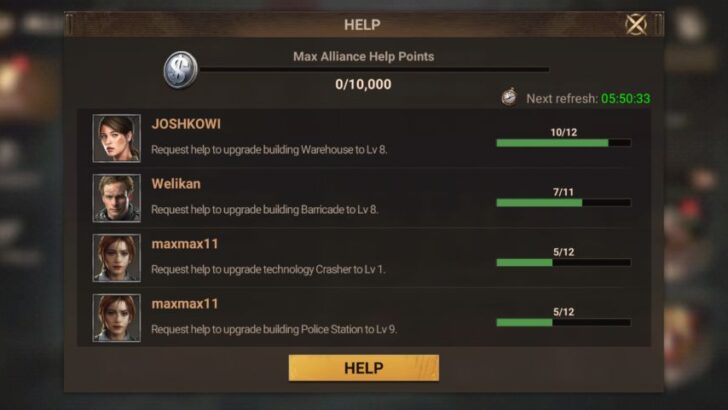
Task: Select the Barricade to Lv 8 request text
Action: 265,210
